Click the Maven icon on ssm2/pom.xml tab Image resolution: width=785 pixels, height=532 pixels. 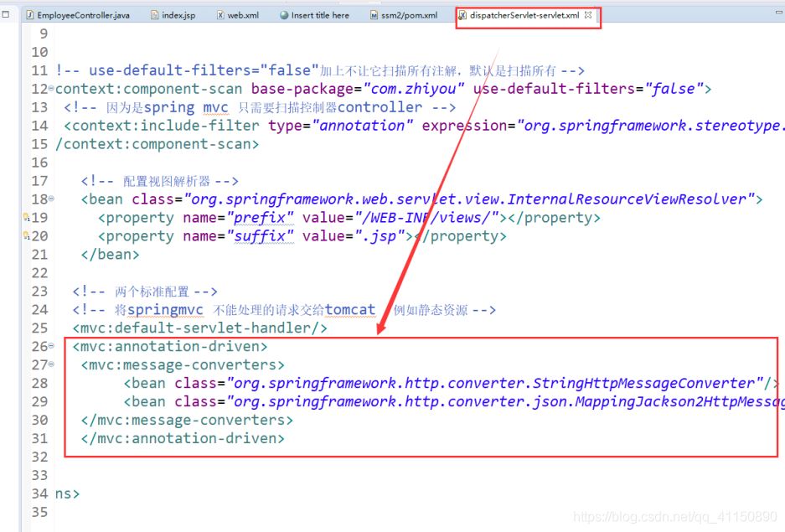point(374,15)
